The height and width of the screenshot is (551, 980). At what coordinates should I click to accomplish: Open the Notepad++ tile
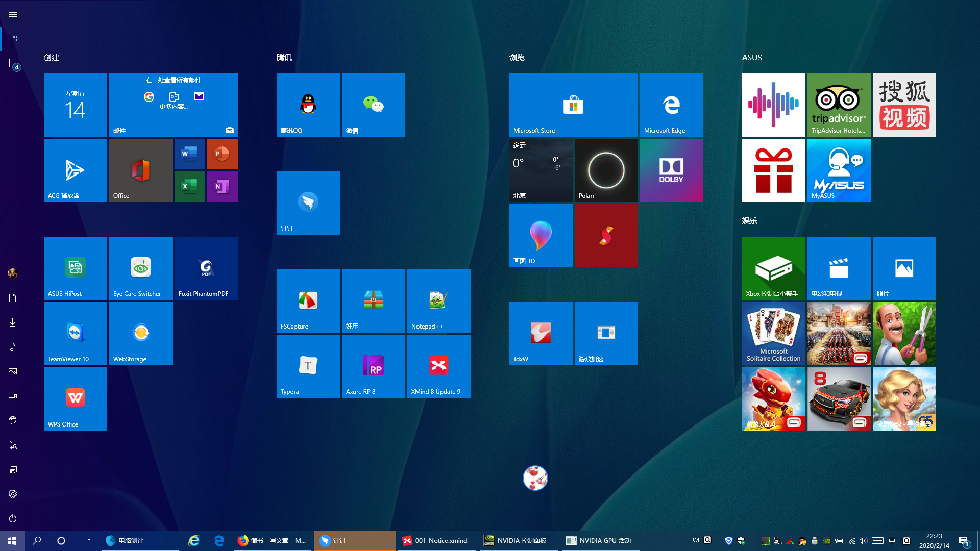coord(438,300)
